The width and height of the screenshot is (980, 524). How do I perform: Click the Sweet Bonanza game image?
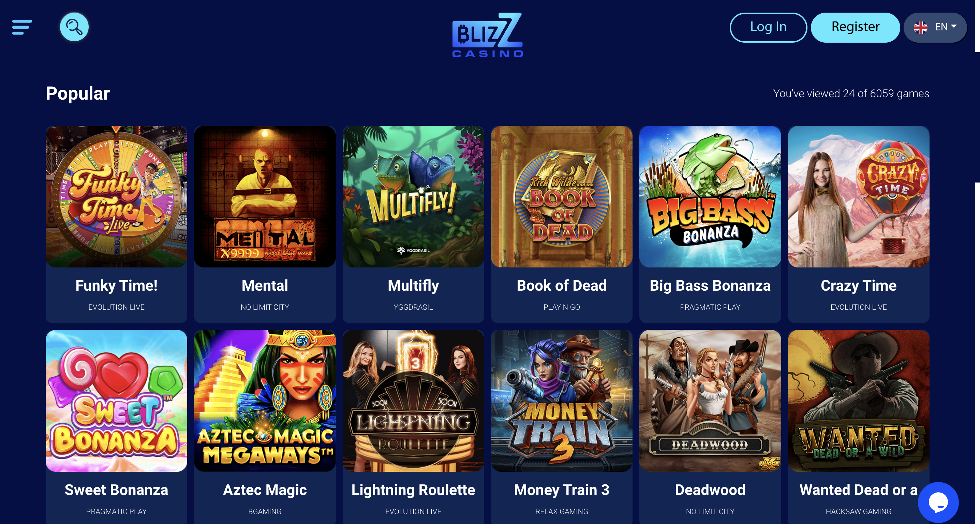tap(116, 401)
